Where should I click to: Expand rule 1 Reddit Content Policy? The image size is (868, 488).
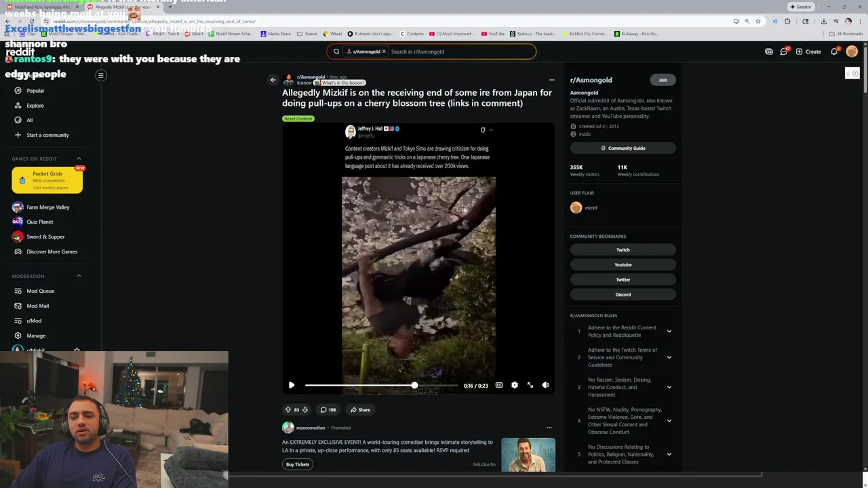point(669,331)
